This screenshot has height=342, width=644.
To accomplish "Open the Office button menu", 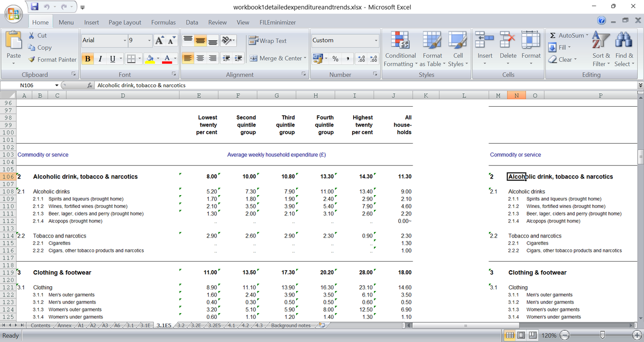I will (14, 14).
